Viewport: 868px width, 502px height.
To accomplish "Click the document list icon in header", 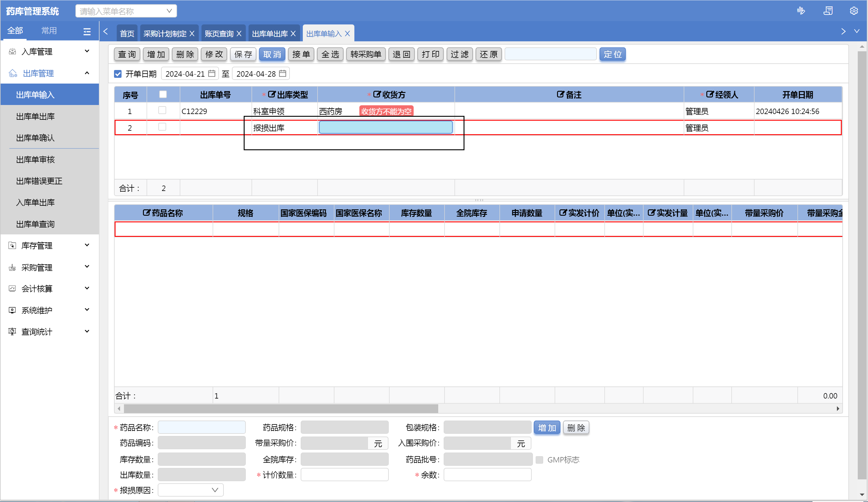I will click(828, 11).
